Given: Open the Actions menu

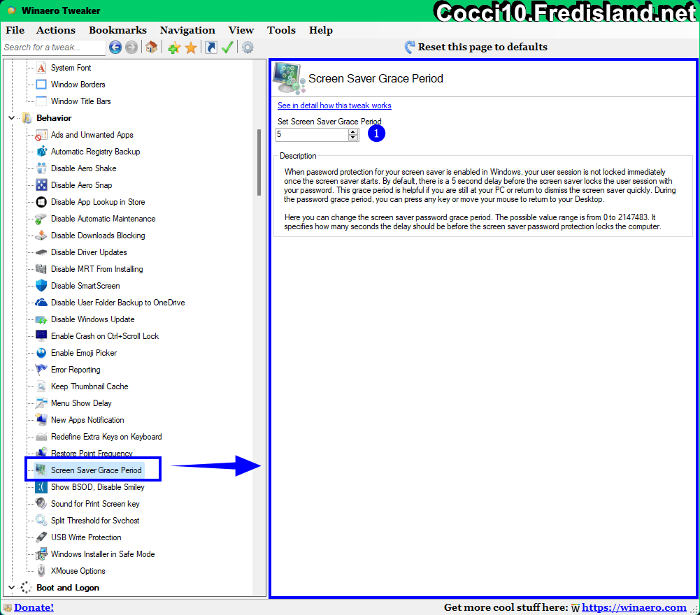Looking at the screenshot, I should 56,30.
